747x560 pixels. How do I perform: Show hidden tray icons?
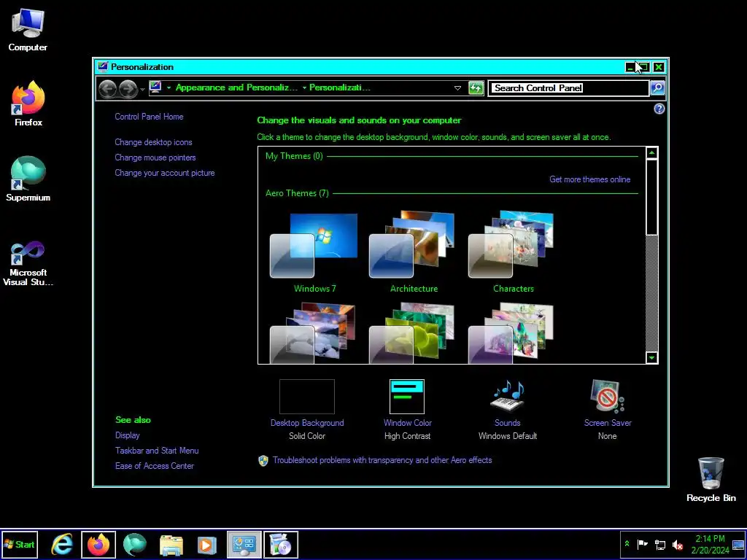[x=627, y=544]
